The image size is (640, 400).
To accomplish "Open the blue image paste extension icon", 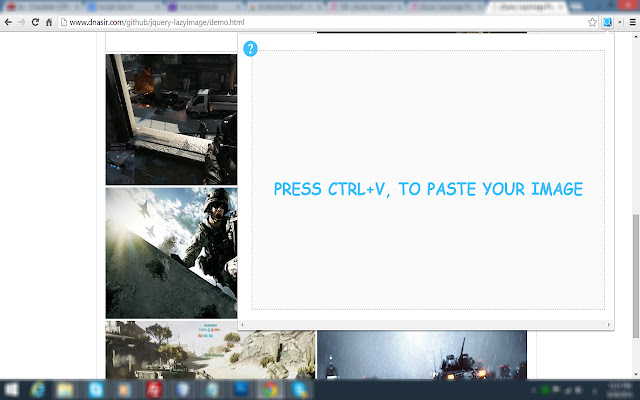I will pos(607,22).
